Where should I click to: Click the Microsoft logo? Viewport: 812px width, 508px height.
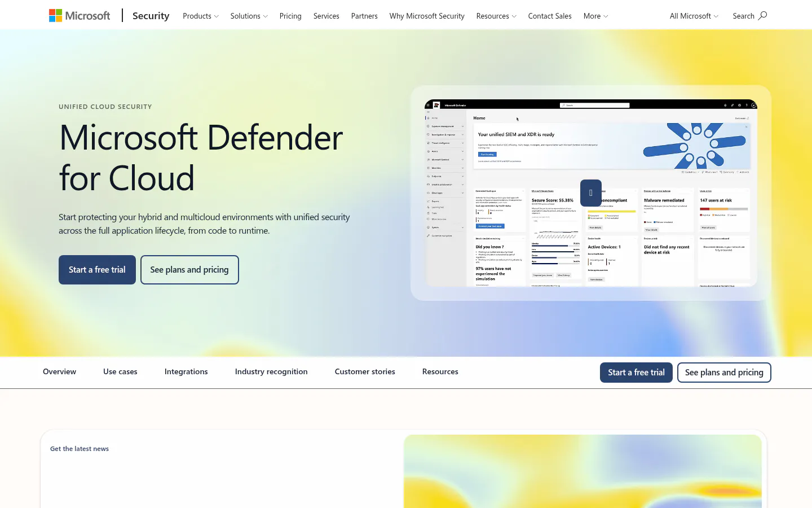click(x=80, y=16)
